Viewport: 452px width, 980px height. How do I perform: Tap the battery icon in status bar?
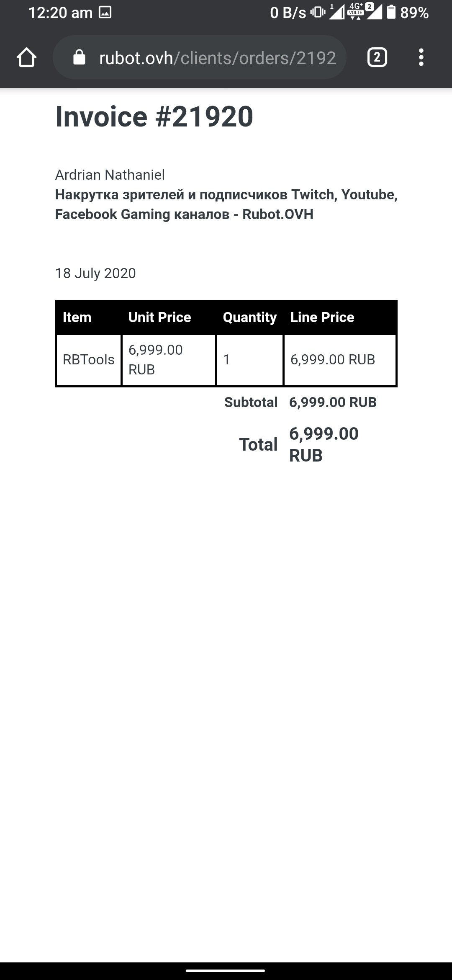point(391,13)
